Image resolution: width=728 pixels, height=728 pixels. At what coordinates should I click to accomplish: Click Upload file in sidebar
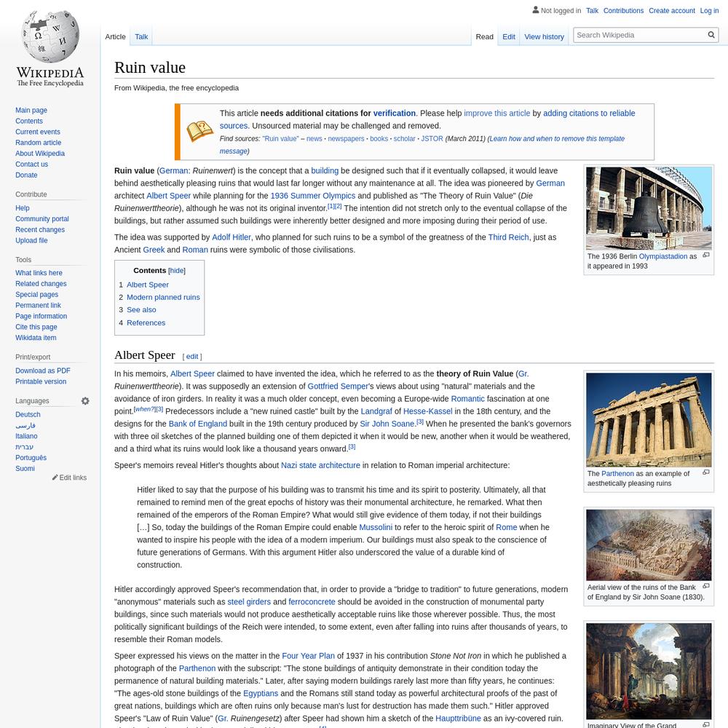pyautogui.click(x=31, y=240)
